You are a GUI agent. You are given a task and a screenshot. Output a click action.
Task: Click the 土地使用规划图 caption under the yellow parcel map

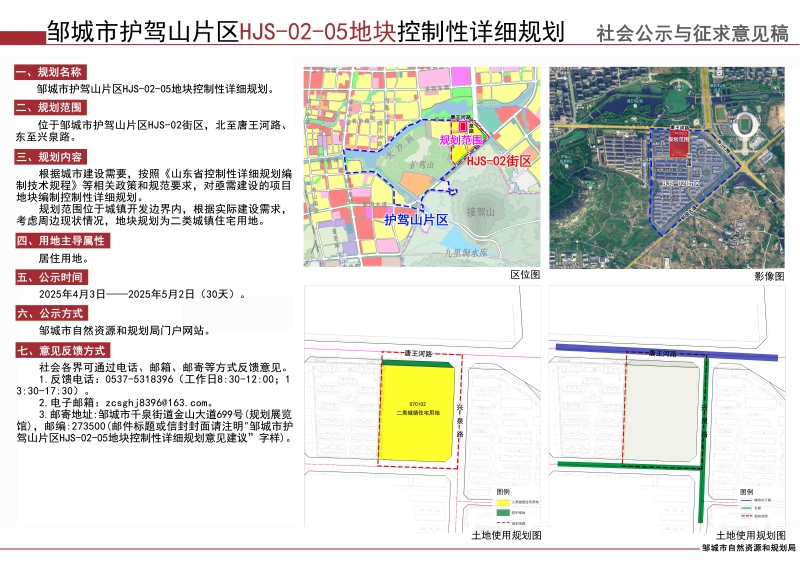pos(506,535)
